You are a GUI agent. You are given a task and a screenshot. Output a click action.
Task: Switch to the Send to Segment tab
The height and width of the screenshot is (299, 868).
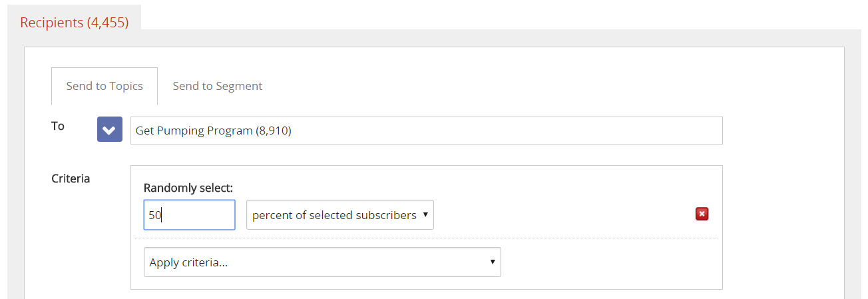(x=217, y=86)
